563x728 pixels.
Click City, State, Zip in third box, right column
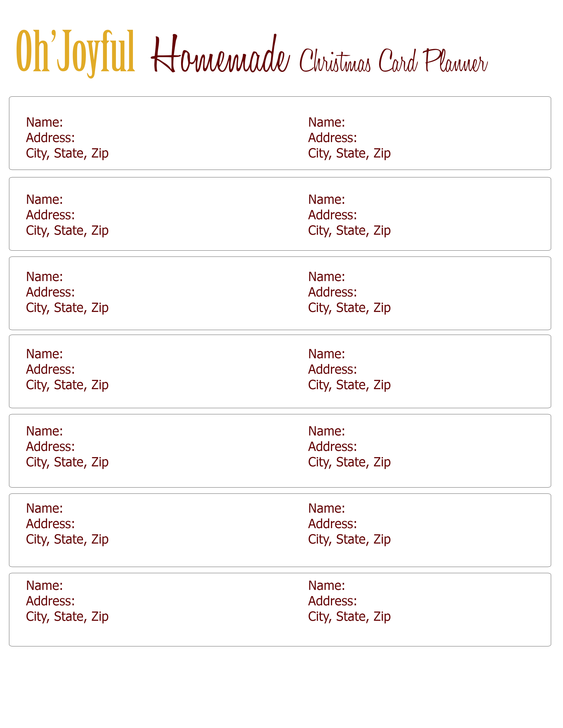click(349, 308)
